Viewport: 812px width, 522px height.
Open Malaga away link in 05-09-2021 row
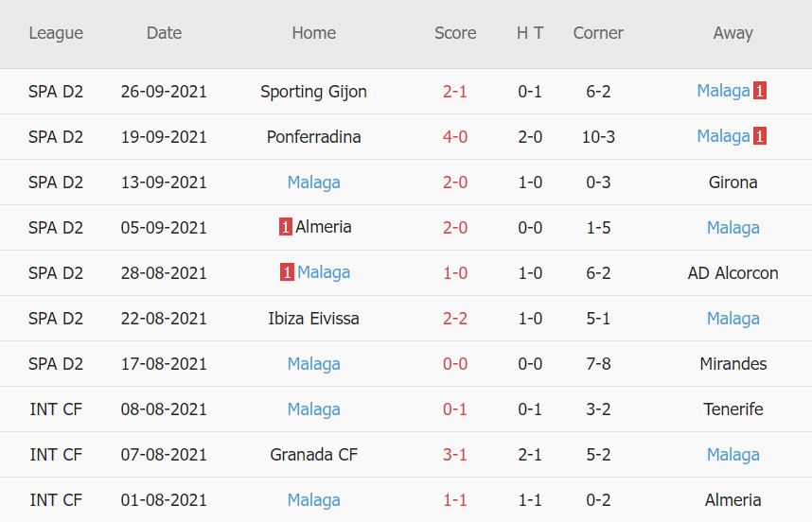(733, 227)
